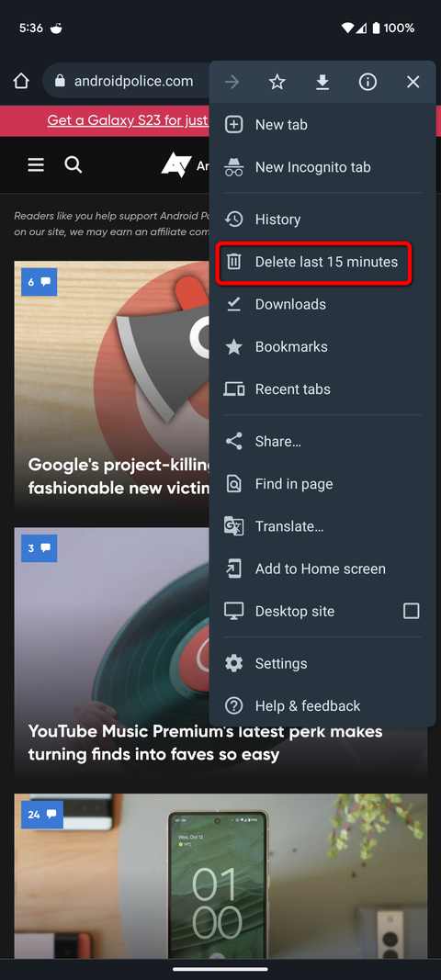Open Help & feedback

[322, 706]
